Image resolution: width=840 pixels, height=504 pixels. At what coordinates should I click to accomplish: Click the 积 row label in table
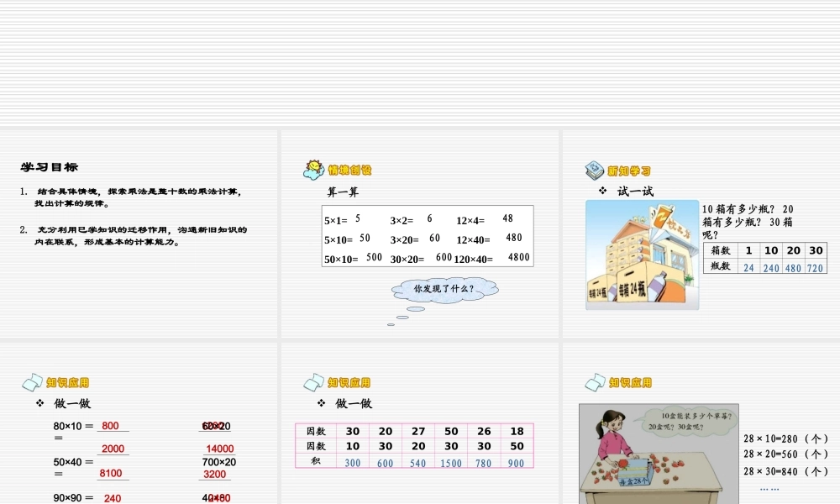pos(316,460)
